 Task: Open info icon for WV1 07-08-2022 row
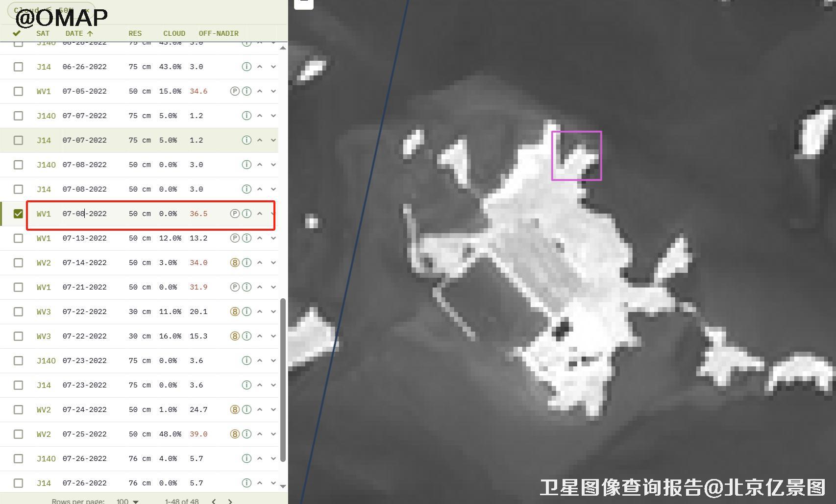(x=246, y=214)
